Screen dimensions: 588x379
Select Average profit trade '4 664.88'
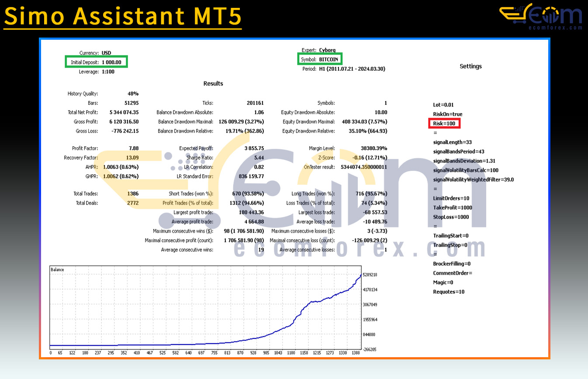click(253, 222)
